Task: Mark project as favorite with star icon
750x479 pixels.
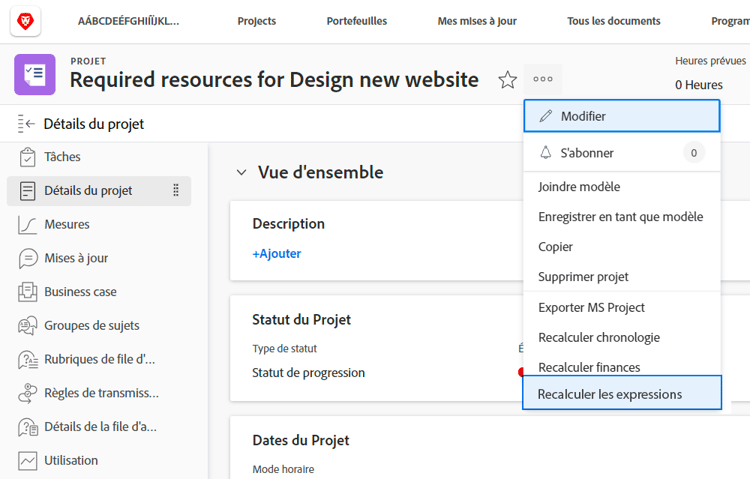Action: [x=507, y=80]
